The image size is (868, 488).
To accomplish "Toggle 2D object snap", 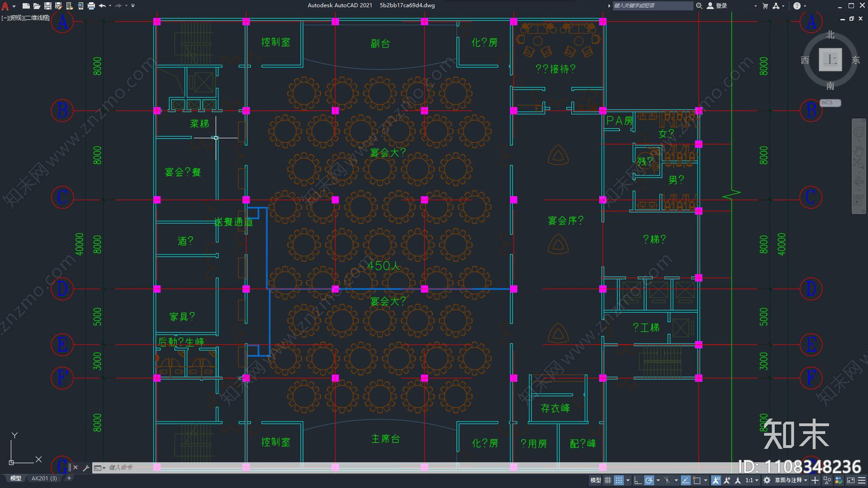I will pos(697,480).
